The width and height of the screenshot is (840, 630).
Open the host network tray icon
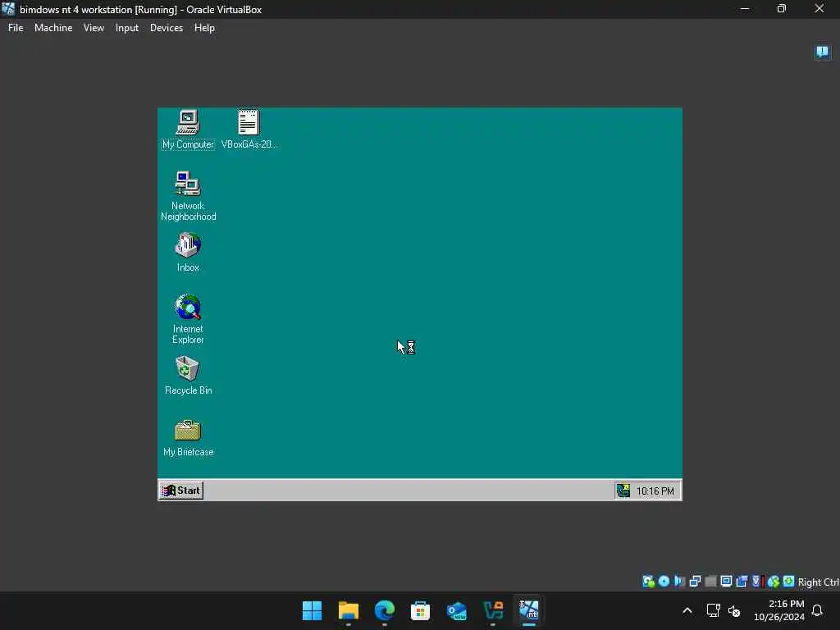coord(713,610)
